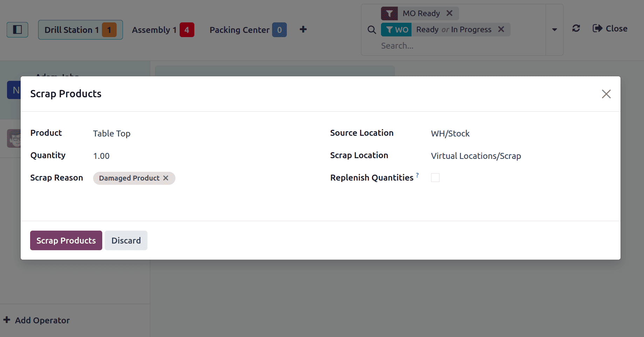The width and height of the screenshot is (644, 337).
Task: Enable the Replenish Quantities checkbox
Action: coord(435,178)
